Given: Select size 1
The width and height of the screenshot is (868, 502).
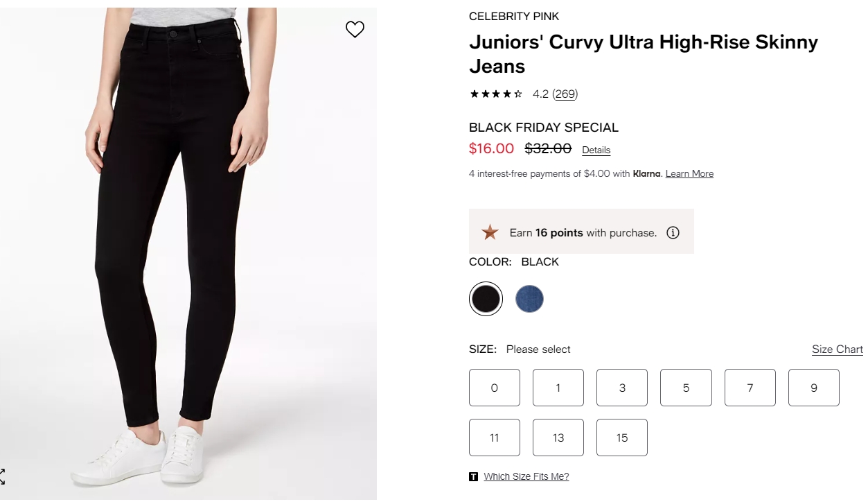Looking at the screenshot, I should coord(558,388).
